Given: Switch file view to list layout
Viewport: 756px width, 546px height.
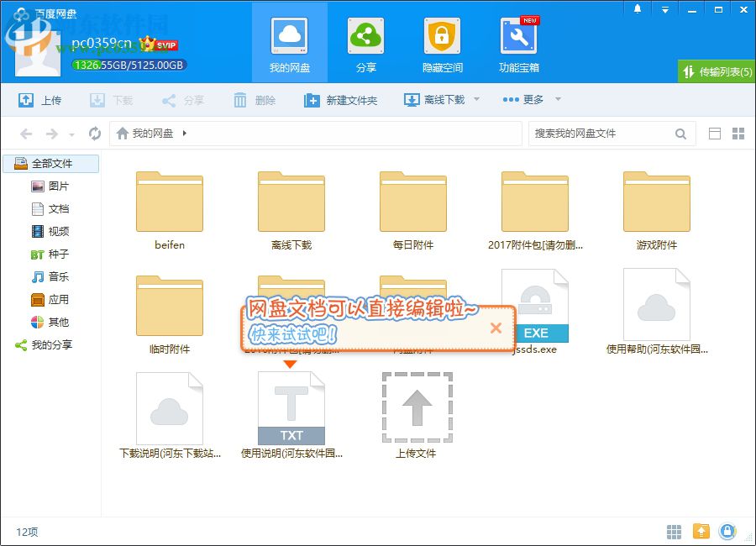Looking at the screenshot, I should [716, 133].
